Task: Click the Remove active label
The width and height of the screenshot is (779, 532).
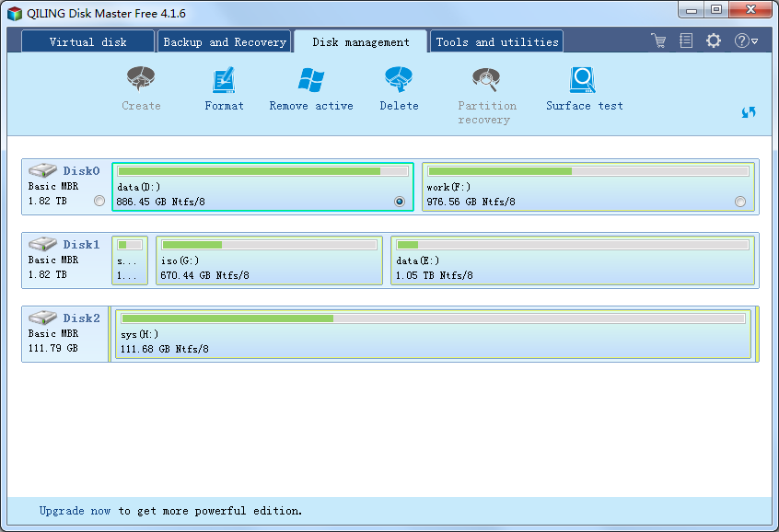Action: pos(311,105)
